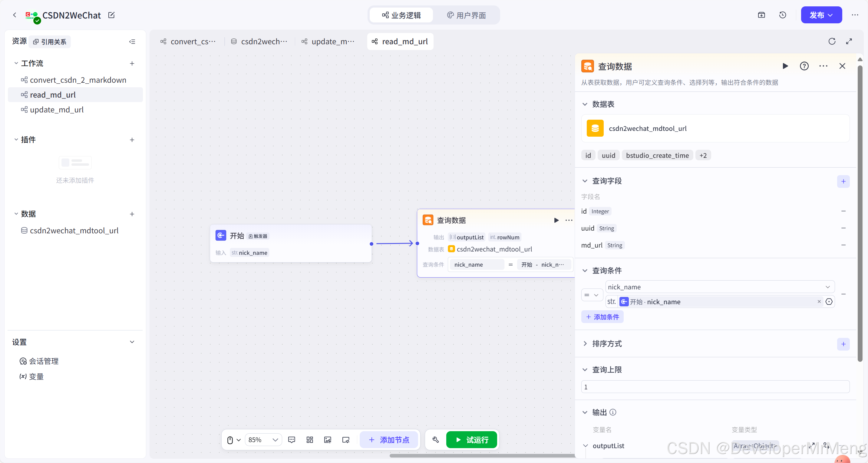
Task: Add a new workflow with plus icon
Action: pyautogui.click(x=132, y=63)
